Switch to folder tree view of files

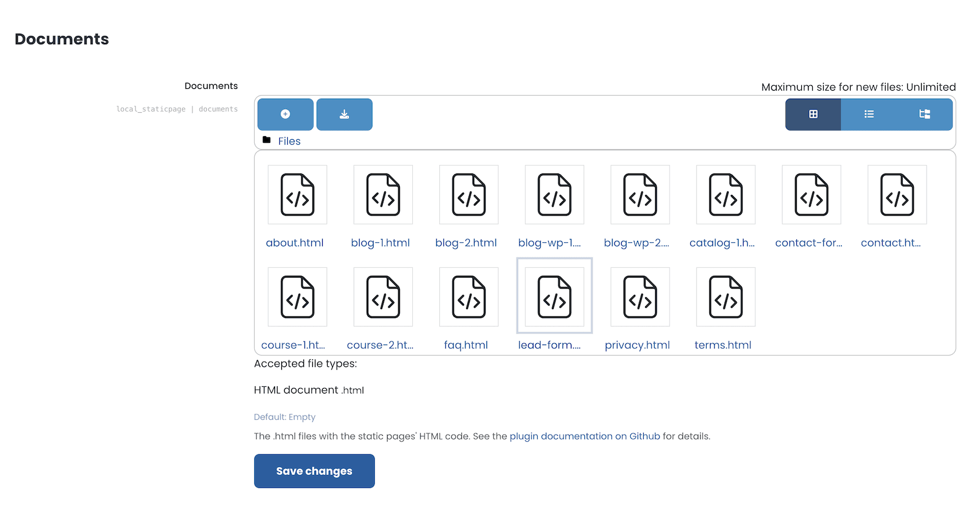(925, 114)
